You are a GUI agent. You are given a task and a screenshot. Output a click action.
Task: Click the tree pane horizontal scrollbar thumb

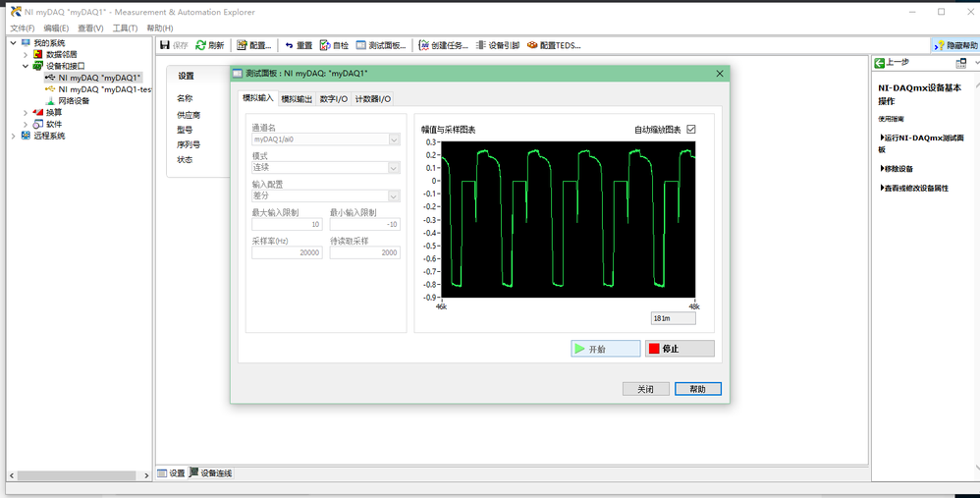point(77,475)
